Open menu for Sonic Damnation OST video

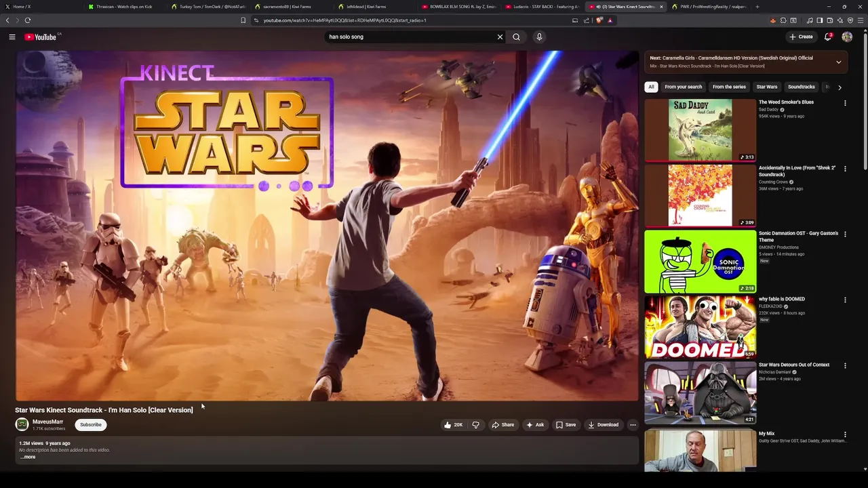click(x=845, y=235)
